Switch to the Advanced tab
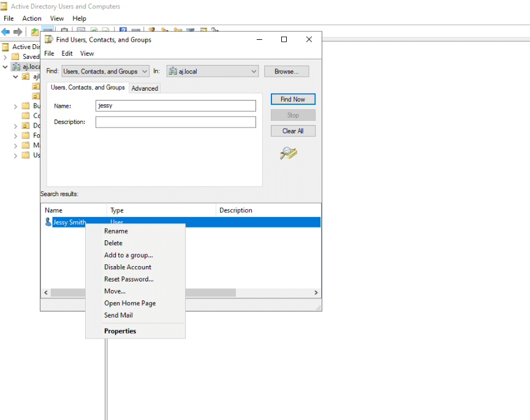This screenshot has width=530, height=420. [145, 88]
